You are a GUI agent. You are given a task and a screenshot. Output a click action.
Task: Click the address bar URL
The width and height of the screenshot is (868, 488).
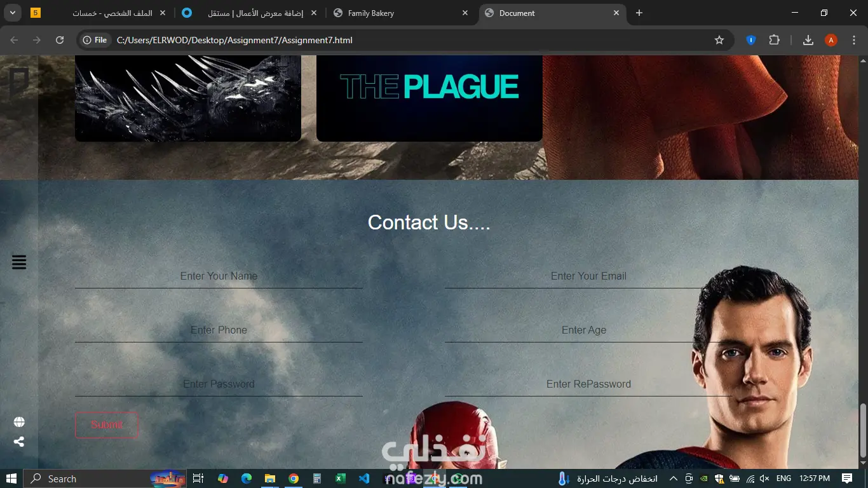[x=234, y=40]
